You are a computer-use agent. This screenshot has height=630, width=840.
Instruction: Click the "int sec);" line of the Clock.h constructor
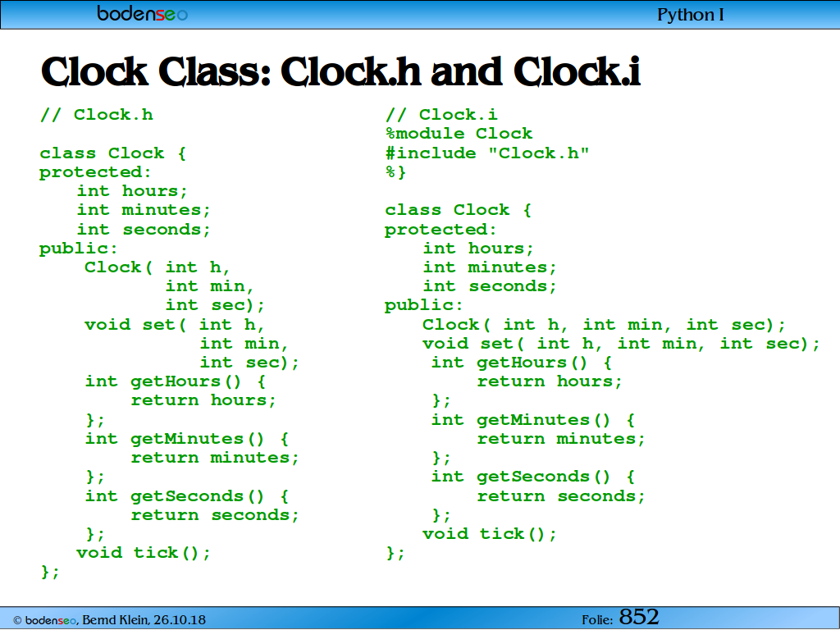215,305
